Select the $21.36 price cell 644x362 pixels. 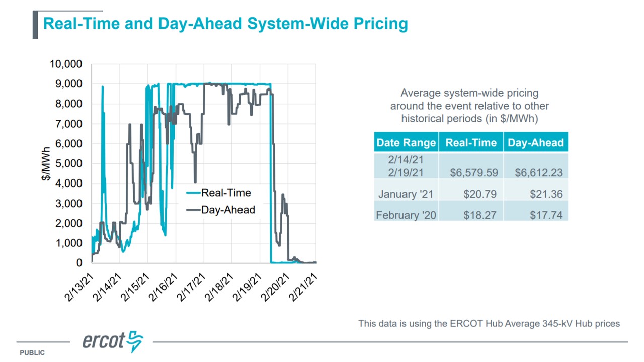(x=546, y=194)
